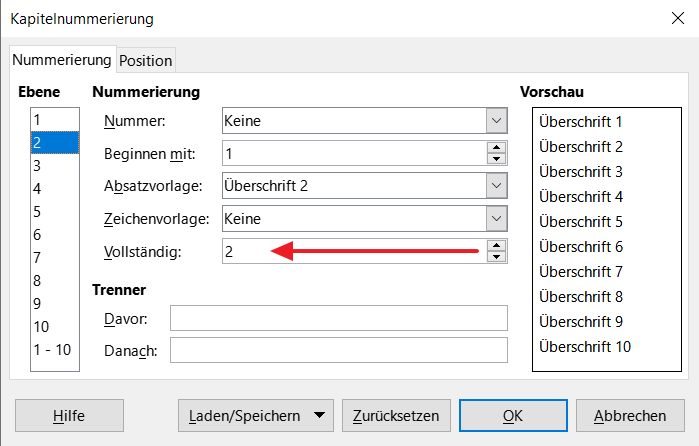Choose the 1 - 10 level entry
The width and height of the screenshot is (699, 446).
coord(55,350)
